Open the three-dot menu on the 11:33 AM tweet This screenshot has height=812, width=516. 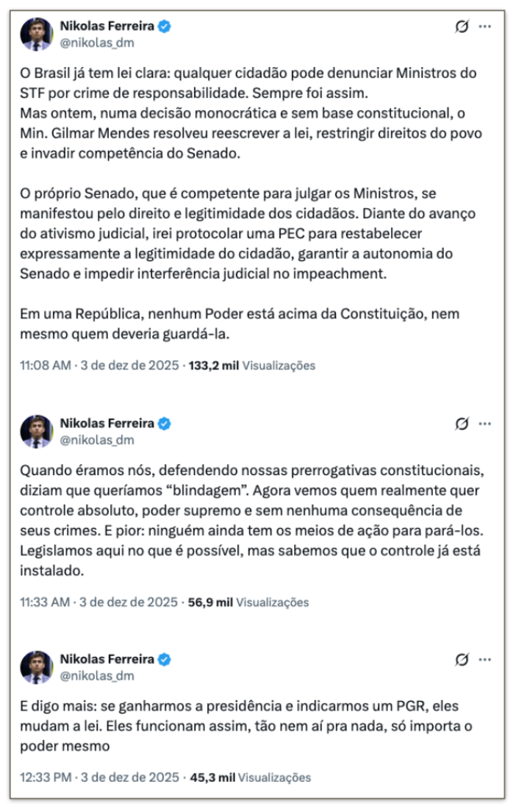click(485, 424)
